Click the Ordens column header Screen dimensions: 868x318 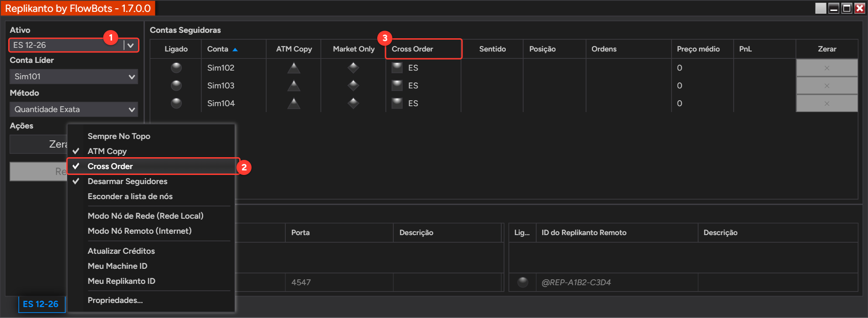[x=628, y=49]
